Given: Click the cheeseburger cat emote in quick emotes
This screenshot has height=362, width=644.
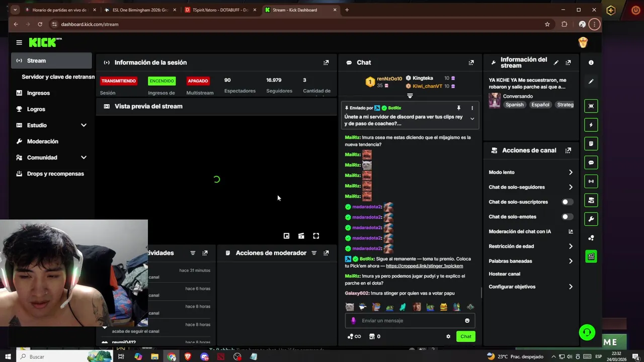Looking at the screenshot, I should 443,307.
